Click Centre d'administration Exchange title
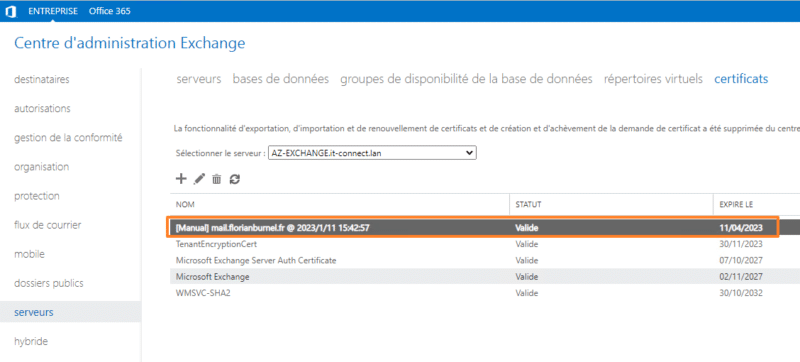800x362 pixels. (130, 43)
